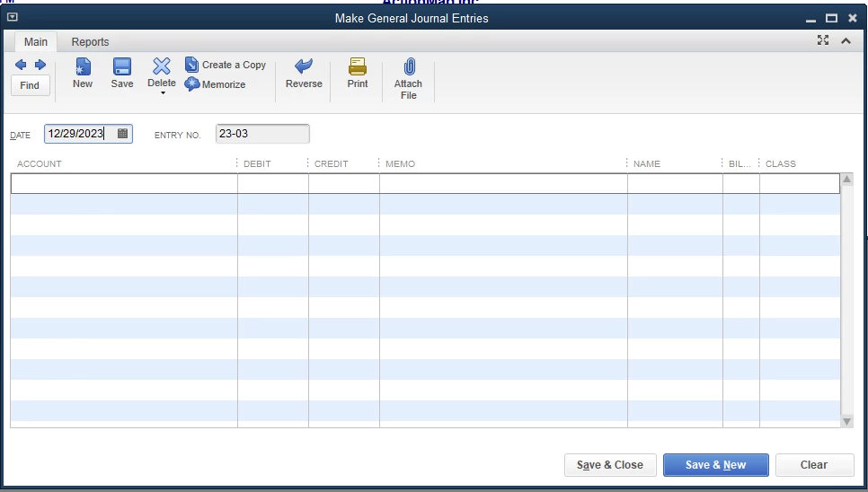Go to previous journal entry arrow
Viewport: 868px width, 492px height.
click(21, 65)
